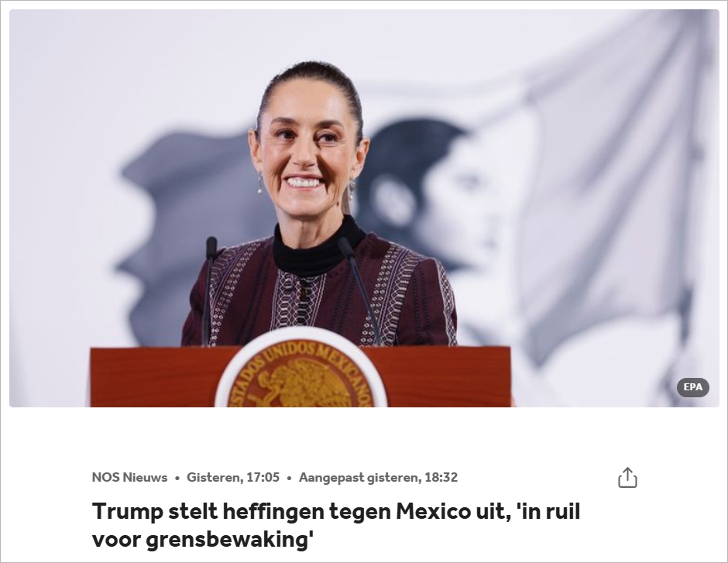The width and height of the screenshot is (728, 563).
Task: Click the 'Estados Unidos Mexicanos' podium seal
Action: click(x=300, y=369)
